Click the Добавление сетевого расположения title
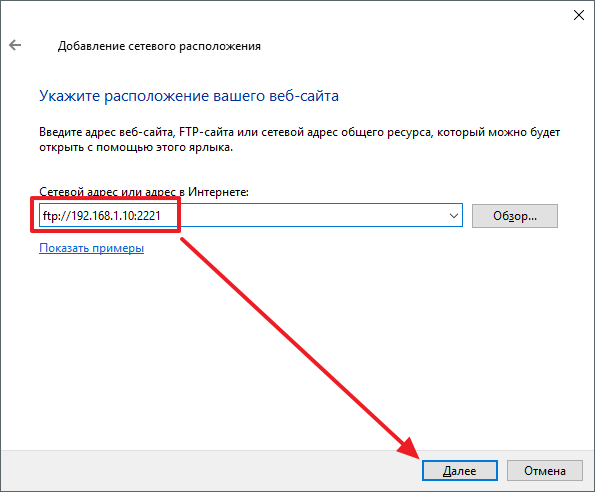The height and width of the screenshot is (492, 595). pos(159,46)
